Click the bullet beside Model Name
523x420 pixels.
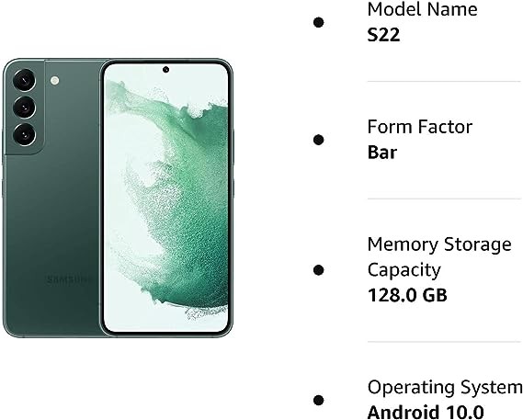click(319, 22)
